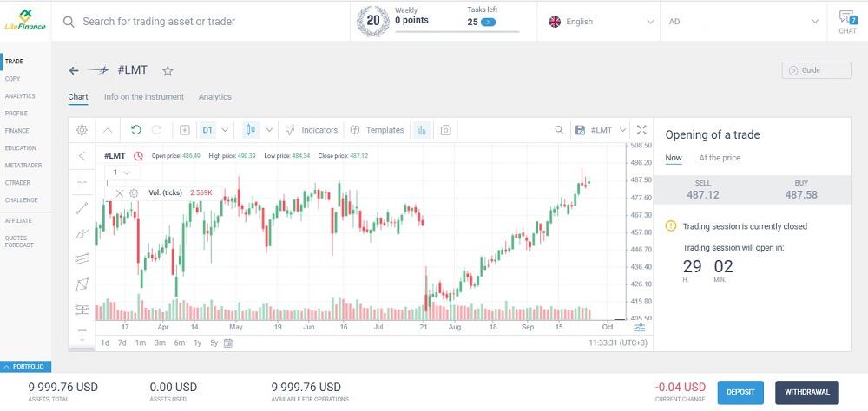Set chart range to 3m

[160, 343]
